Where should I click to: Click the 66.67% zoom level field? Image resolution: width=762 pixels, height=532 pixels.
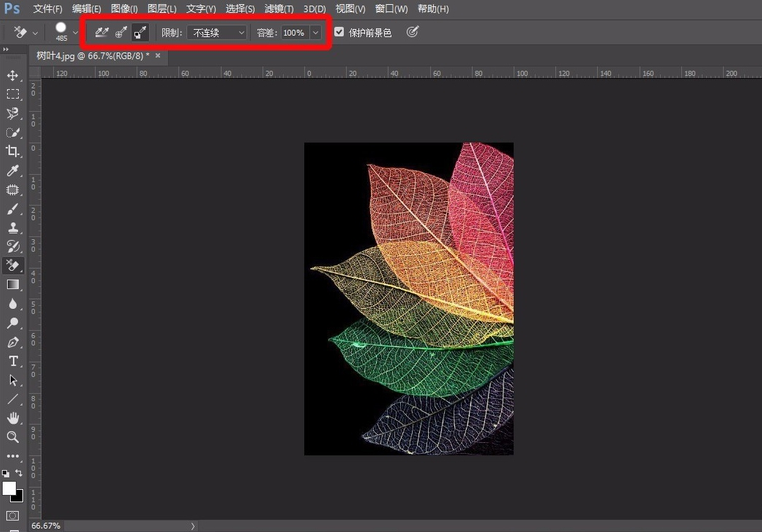46,525
